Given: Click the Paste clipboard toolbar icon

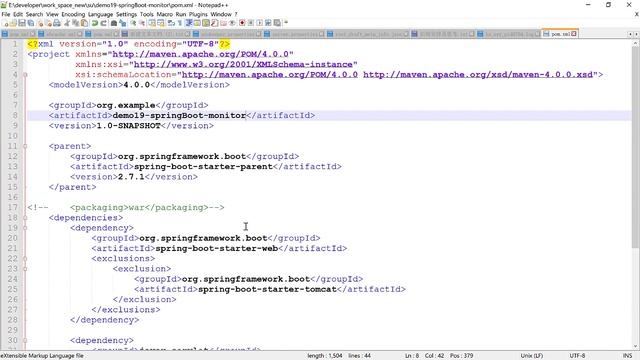Looking at the screenshot, I should coord(84,23).
